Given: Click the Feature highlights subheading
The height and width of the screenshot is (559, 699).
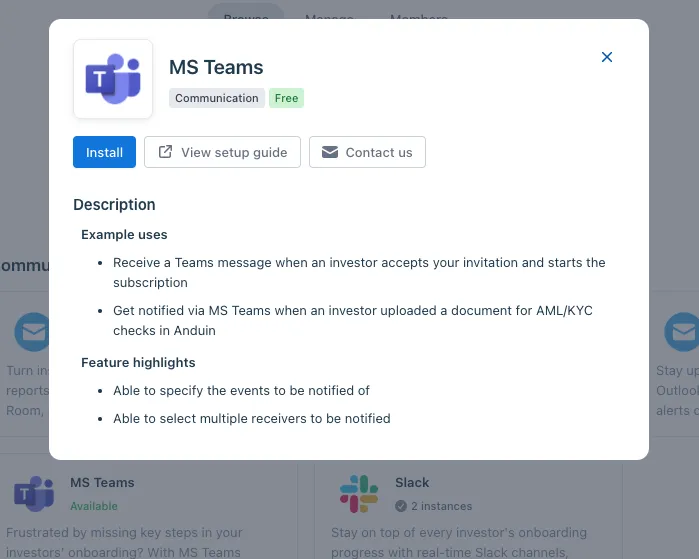Looking at the screenshot, I should (x=138, y=362).
